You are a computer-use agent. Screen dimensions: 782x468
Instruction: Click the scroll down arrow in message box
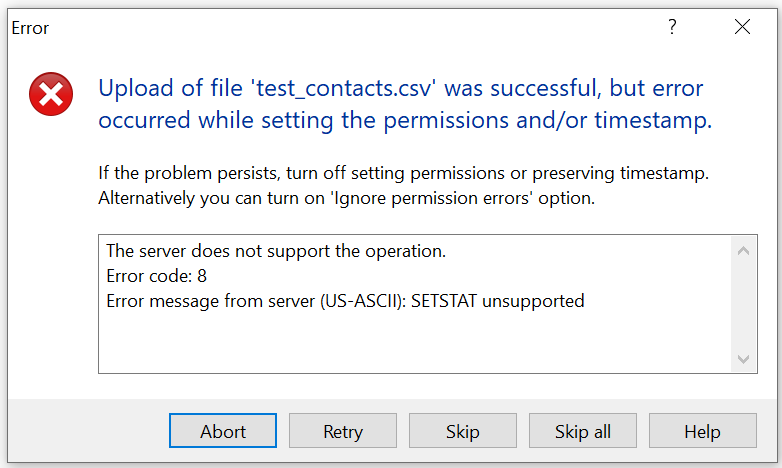pos(743,359)
